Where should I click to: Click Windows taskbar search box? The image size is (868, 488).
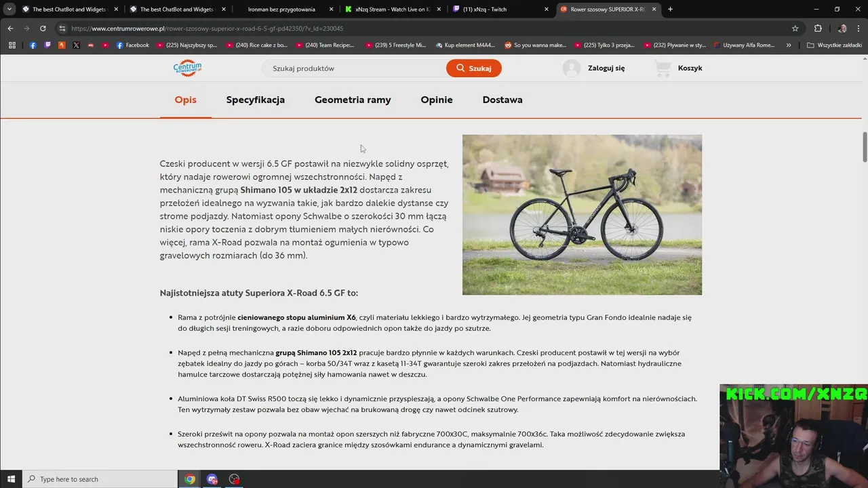(100, 479)
